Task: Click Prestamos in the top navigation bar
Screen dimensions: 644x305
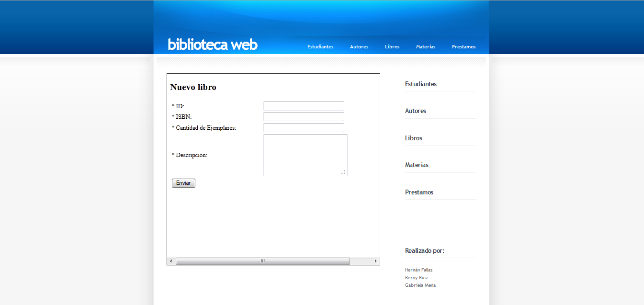Action: tap(463, 46)
